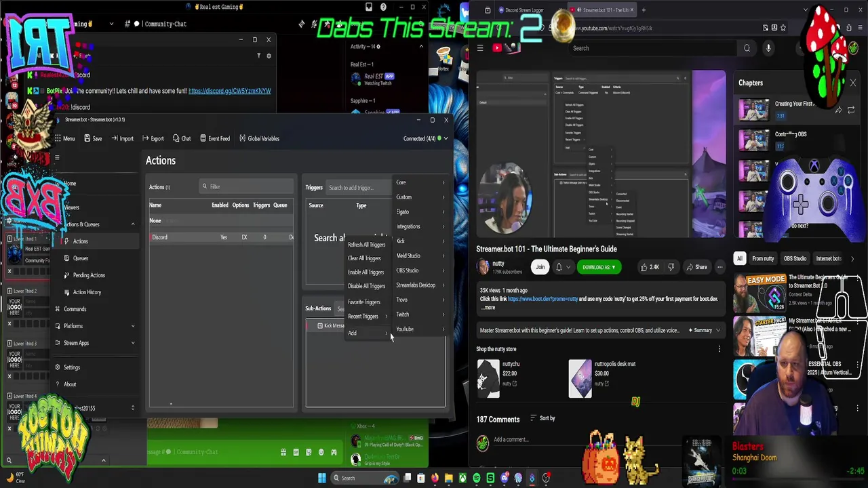The width and height of the screenshot is (868, 488).
Task: Expand the Meld Studio trigger submenu
Action: 420,256
